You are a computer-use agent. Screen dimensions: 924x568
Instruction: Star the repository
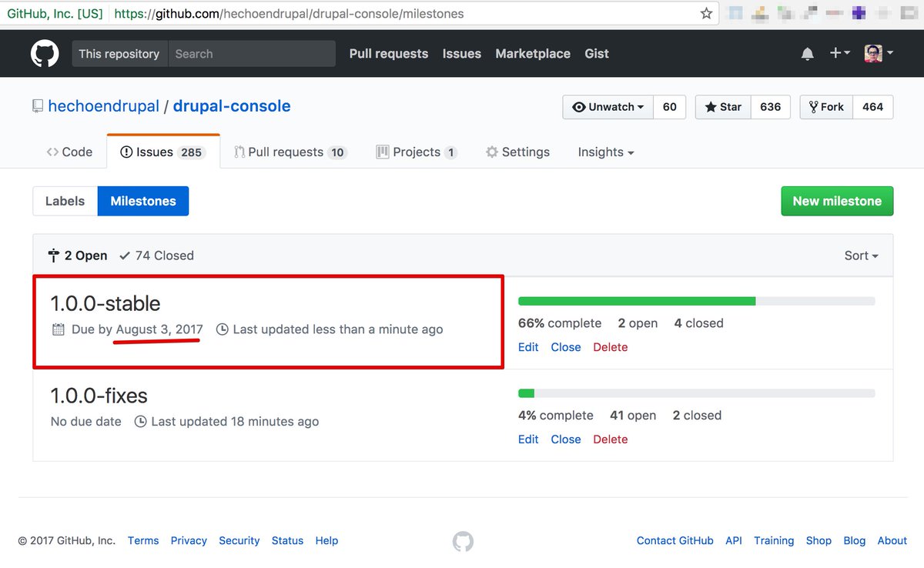coord(723,107)
